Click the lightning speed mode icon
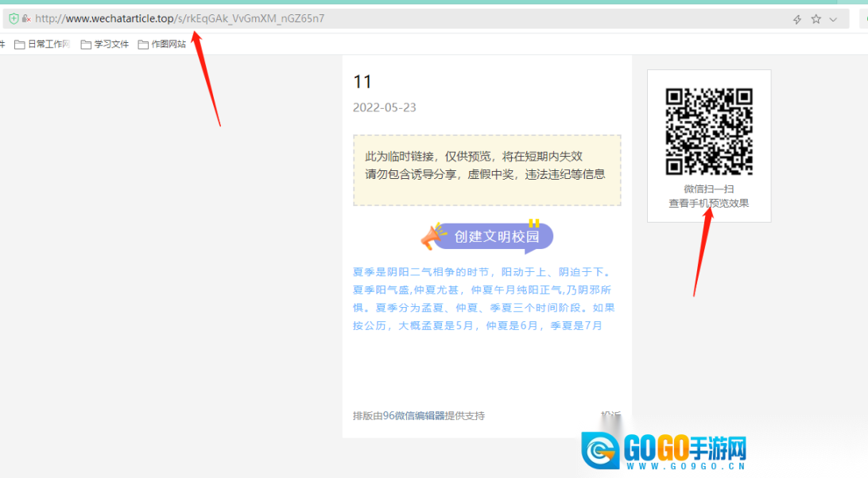Screen dimensions: 868x478 coord(797,19)
